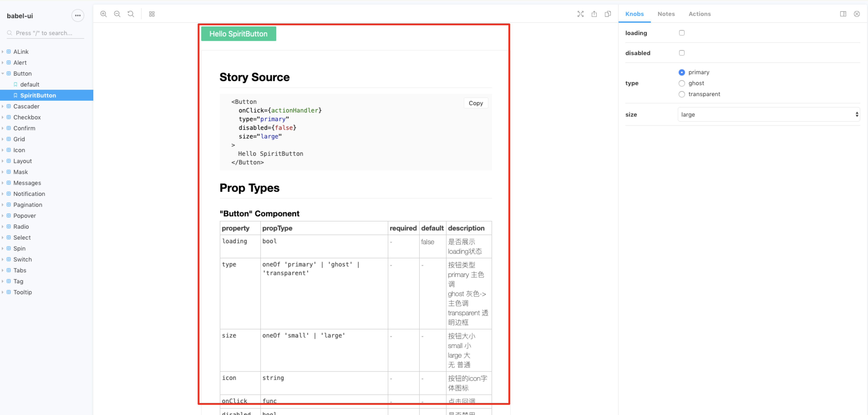Toggle the background grid icon

[152, 14]
